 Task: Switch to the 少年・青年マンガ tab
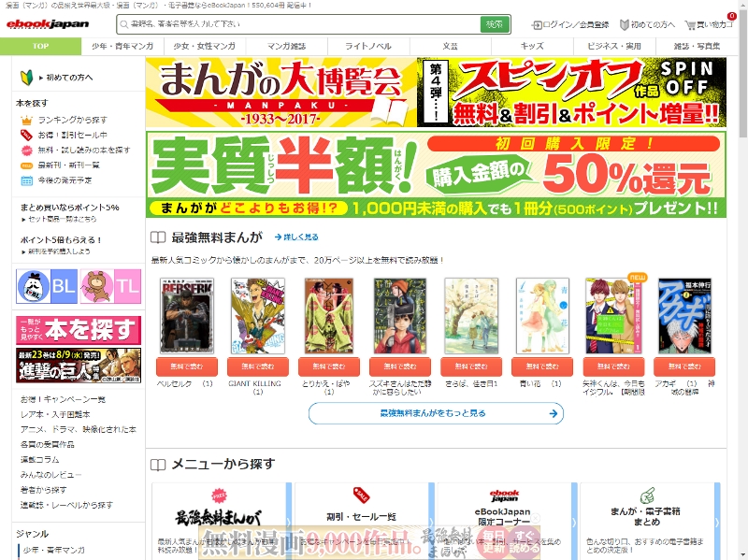pyautogui.click(x=122, y=46)
